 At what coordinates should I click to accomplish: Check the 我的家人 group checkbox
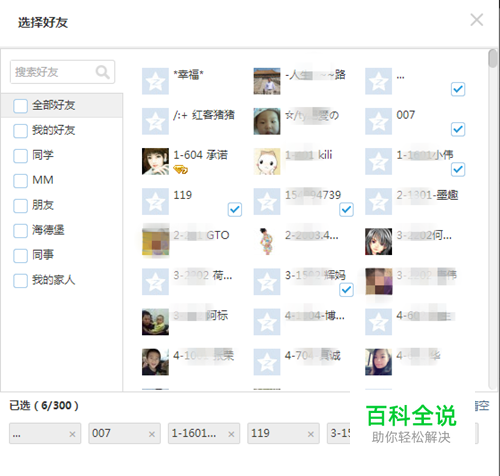(20, 281)
